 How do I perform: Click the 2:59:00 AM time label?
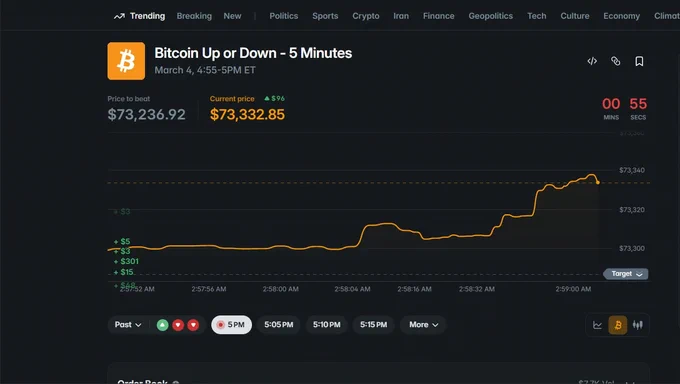point(573,289)
